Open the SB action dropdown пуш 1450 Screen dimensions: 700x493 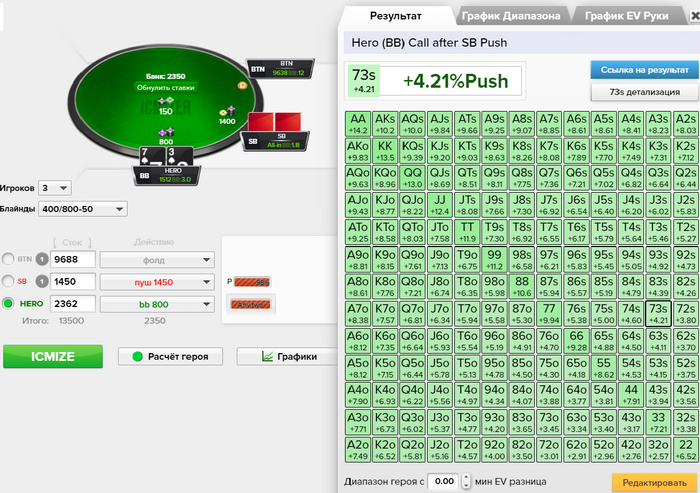157,282
